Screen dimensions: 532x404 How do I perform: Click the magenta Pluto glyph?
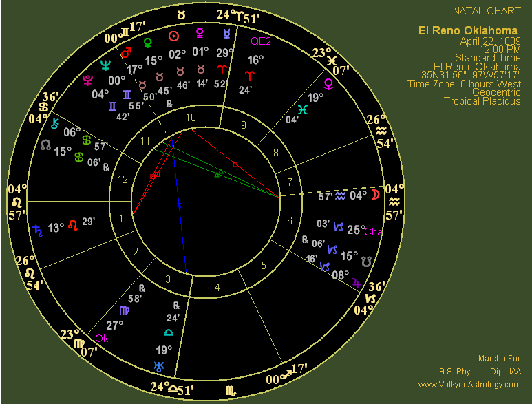pyautogui.click(x=87, y=80)
